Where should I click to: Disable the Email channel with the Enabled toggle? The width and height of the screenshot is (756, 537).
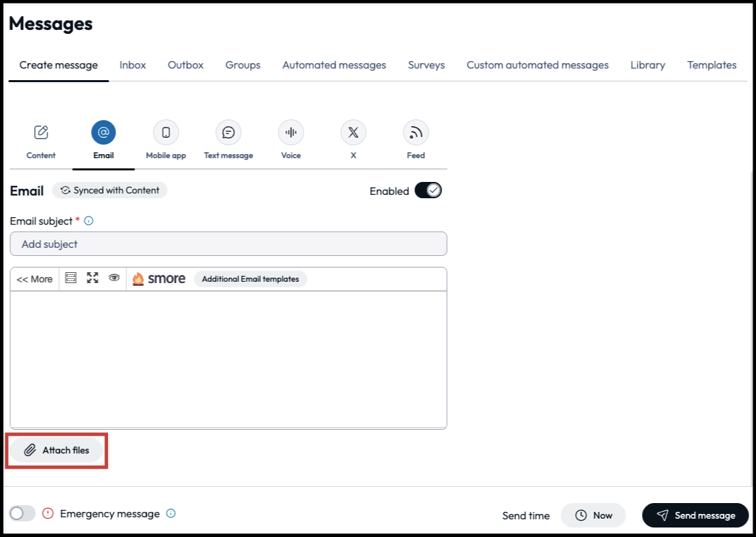[428, 190]
